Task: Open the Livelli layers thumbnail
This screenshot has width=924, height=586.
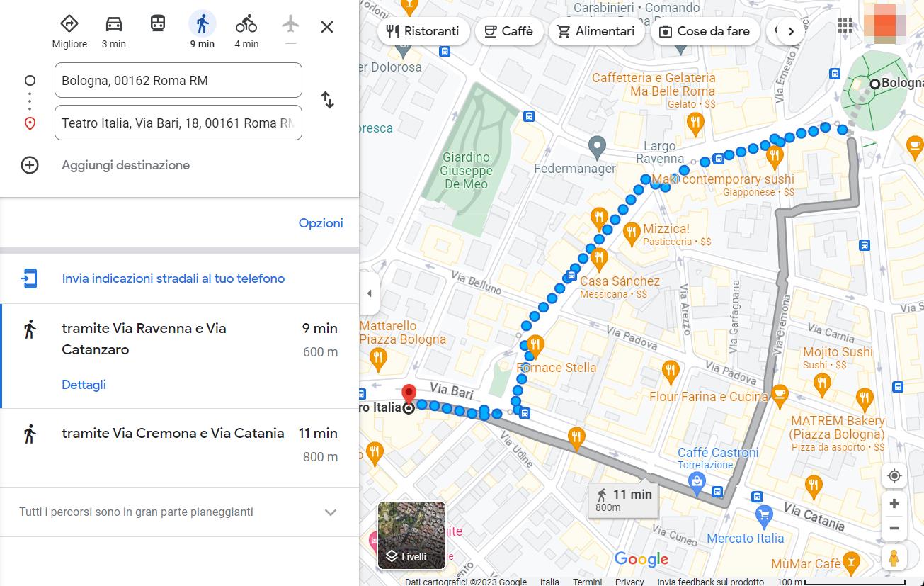Action: tap(411, 535)
